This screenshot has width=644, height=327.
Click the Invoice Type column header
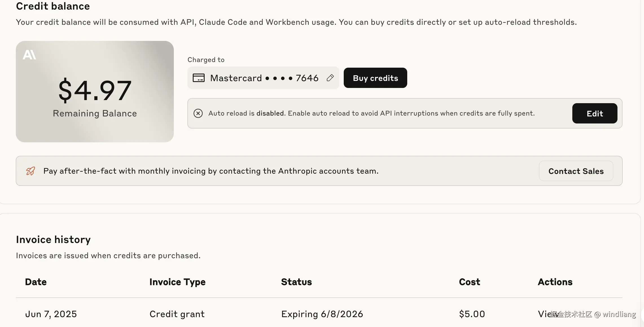[178, 282]
